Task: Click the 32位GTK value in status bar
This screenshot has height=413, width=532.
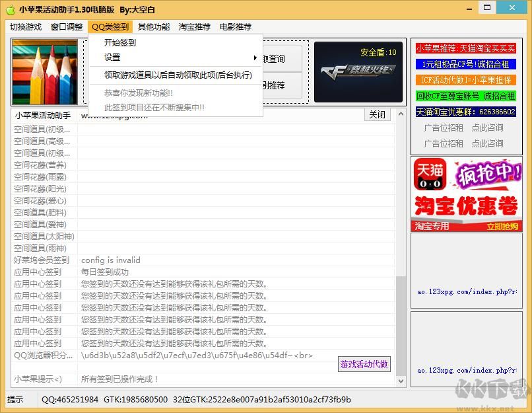Action: pos(262,399)
